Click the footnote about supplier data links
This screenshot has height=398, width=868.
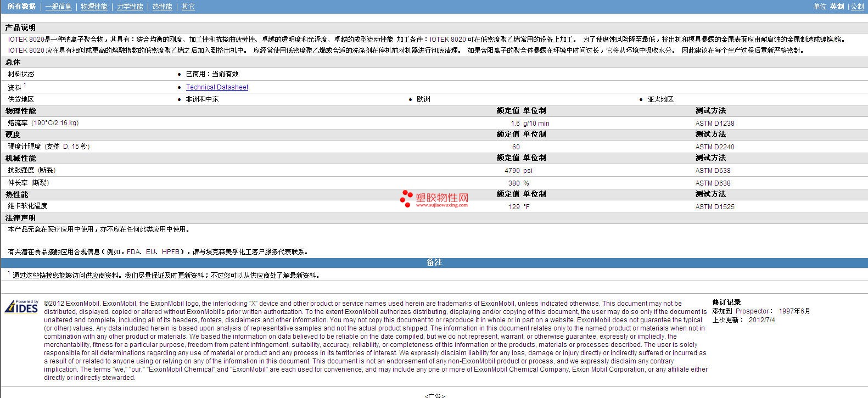point(166,276)
